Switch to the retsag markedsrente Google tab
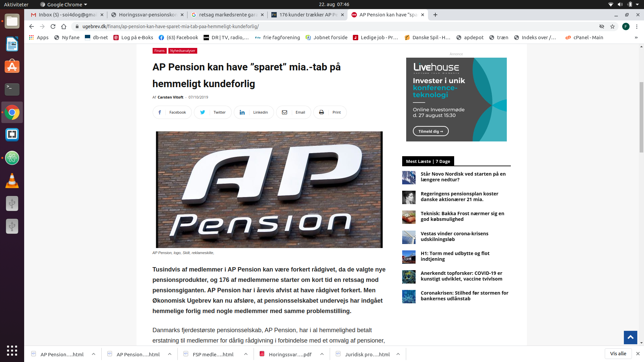This screenshot has width=644, height=362. 227,15
